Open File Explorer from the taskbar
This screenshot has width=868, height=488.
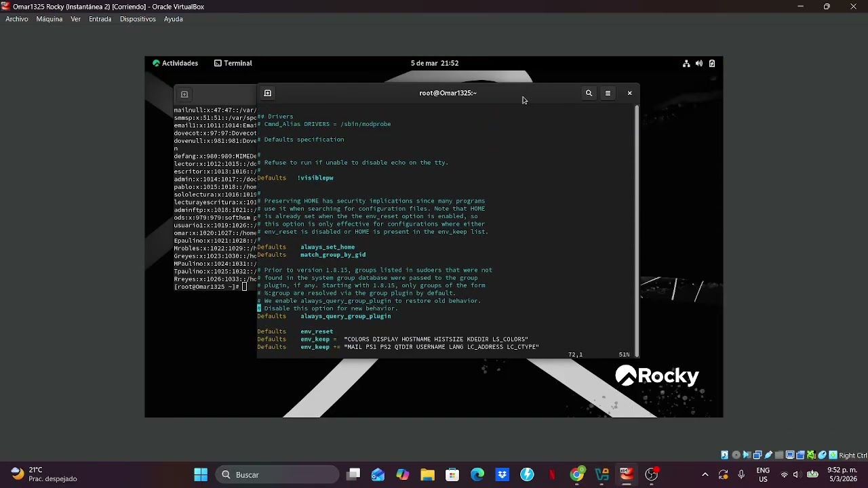[x=427, y=474]
